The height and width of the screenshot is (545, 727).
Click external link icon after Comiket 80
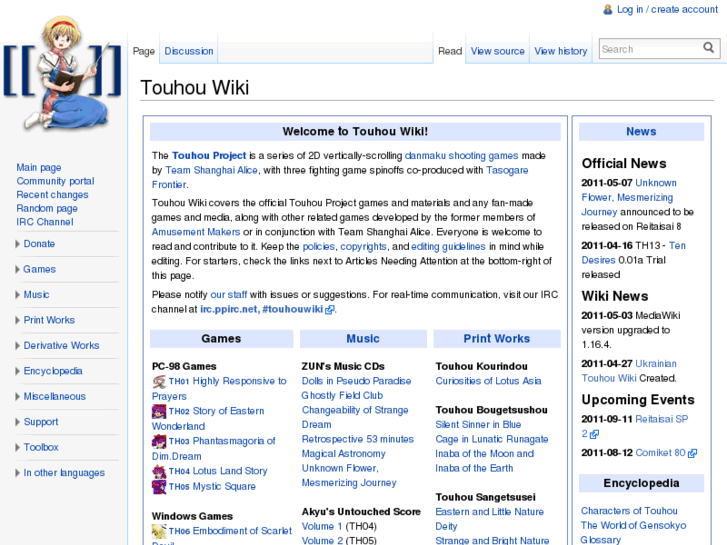coord(692,453)
